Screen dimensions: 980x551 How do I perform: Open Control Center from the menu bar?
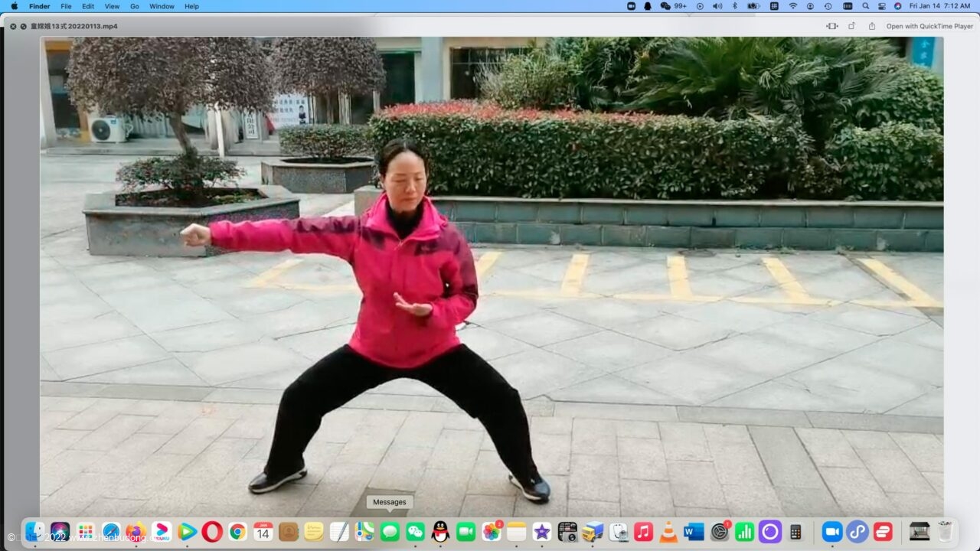(x=881, y=6)
